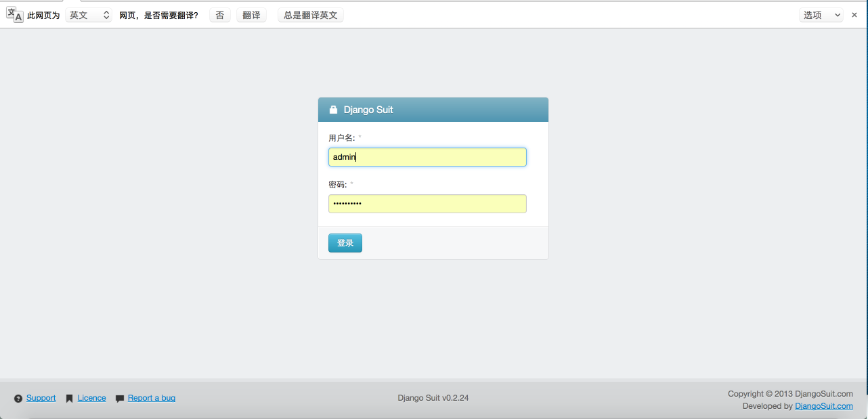The width and height of the screenshot is (868, 419).
Task: Click 网页，是否需要翻译？ prompt text
Action: tap(159, 15)
